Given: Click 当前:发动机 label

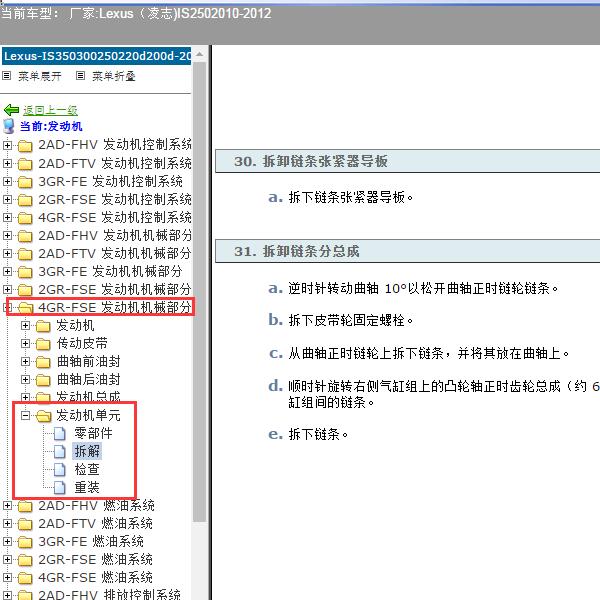Looking at the screenshot, I should (51, 126).
